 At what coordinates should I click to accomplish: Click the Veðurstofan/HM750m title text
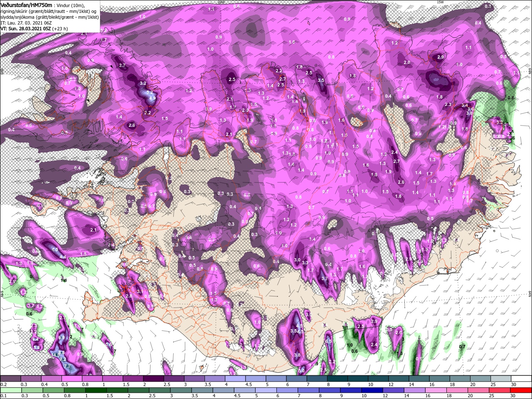click(26, 5)
